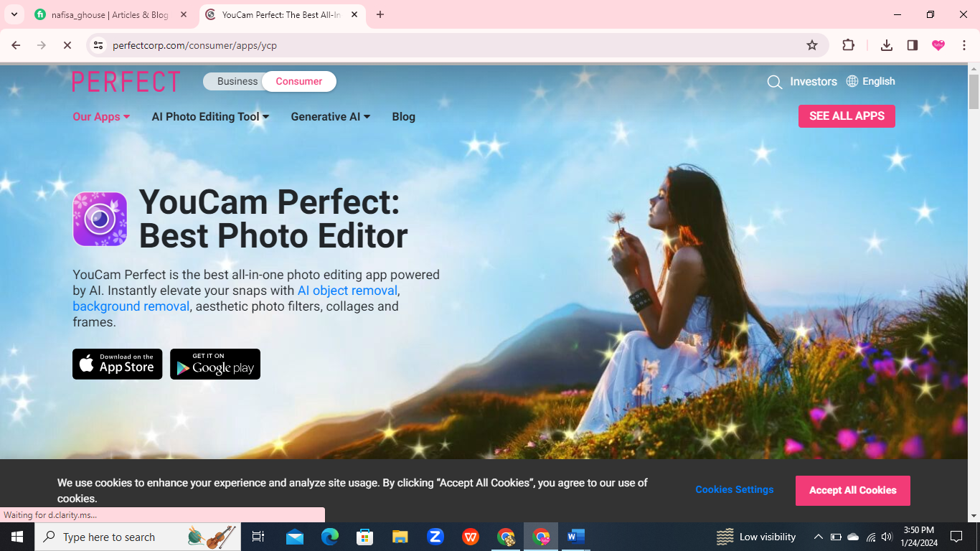Open the Chrome downloads icon
The image size is (980, 551).
tap(887, 45)
